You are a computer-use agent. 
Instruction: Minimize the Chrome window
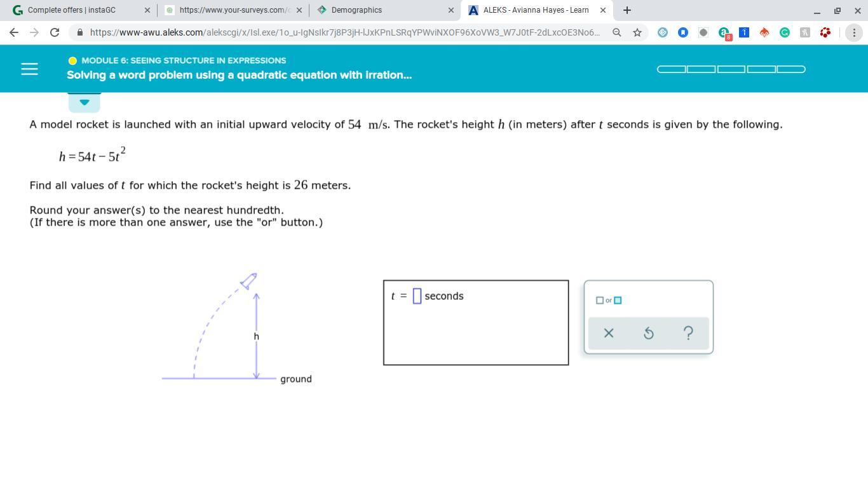[817, 11]
